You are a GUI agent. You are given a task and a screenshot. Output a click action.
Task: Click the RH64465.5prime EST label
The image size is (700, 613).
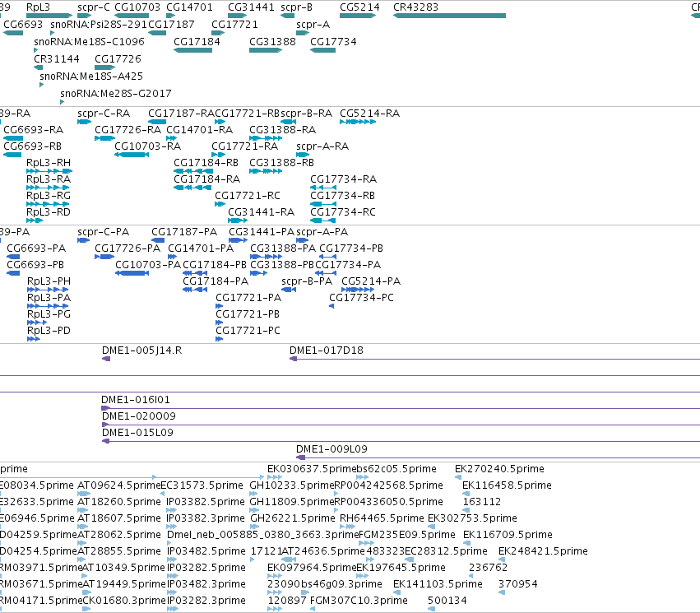click(382, 518)
